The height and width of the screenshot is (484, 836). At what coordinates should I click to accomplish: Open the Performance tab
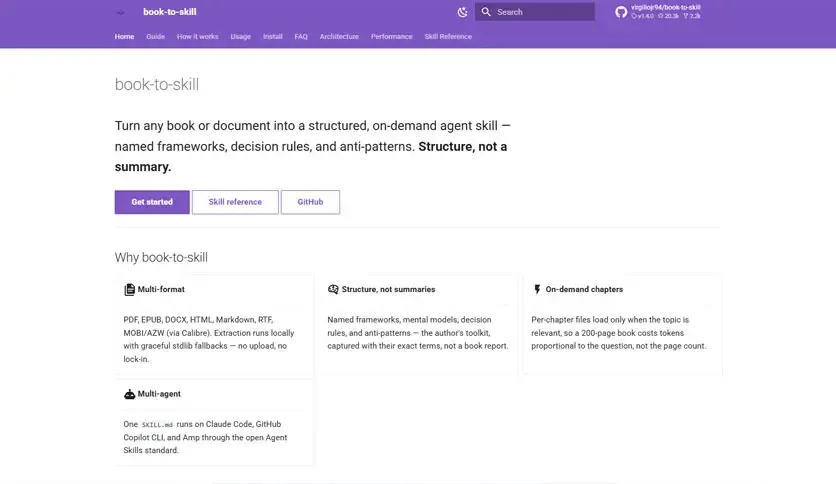coord(391,37)
